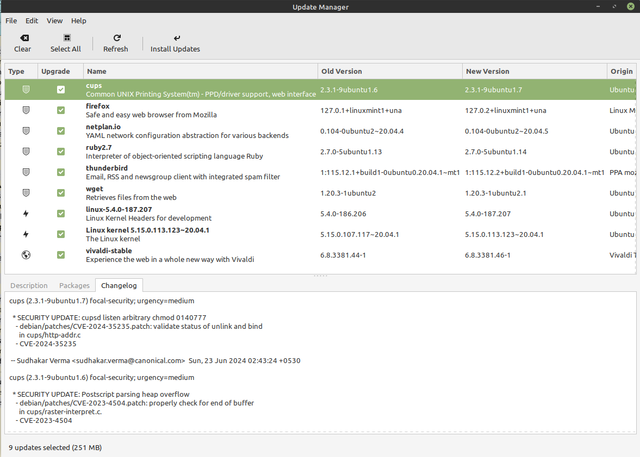Toggle the netplan.io upgrade checkbox
Viewport: 640px width, 457px height.
61,131
